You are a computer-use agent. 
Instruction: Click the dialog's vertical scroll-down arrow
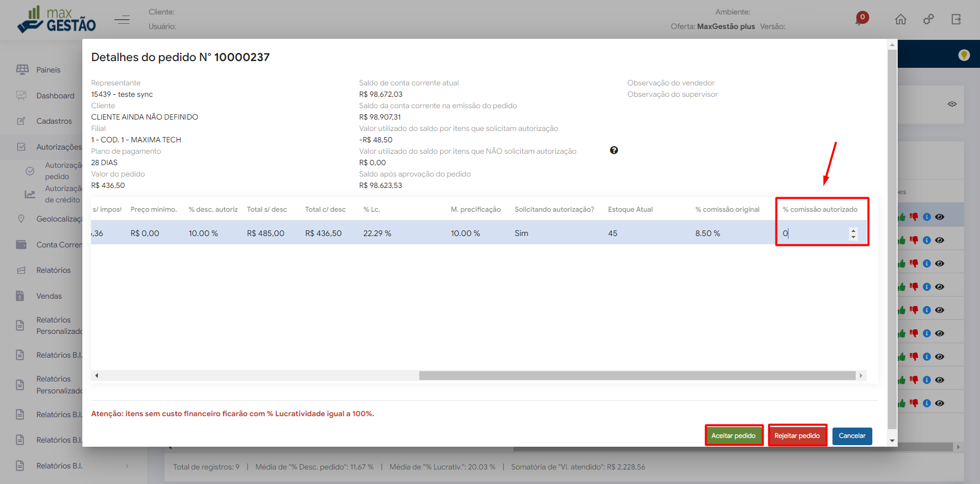tap(892, 441)
